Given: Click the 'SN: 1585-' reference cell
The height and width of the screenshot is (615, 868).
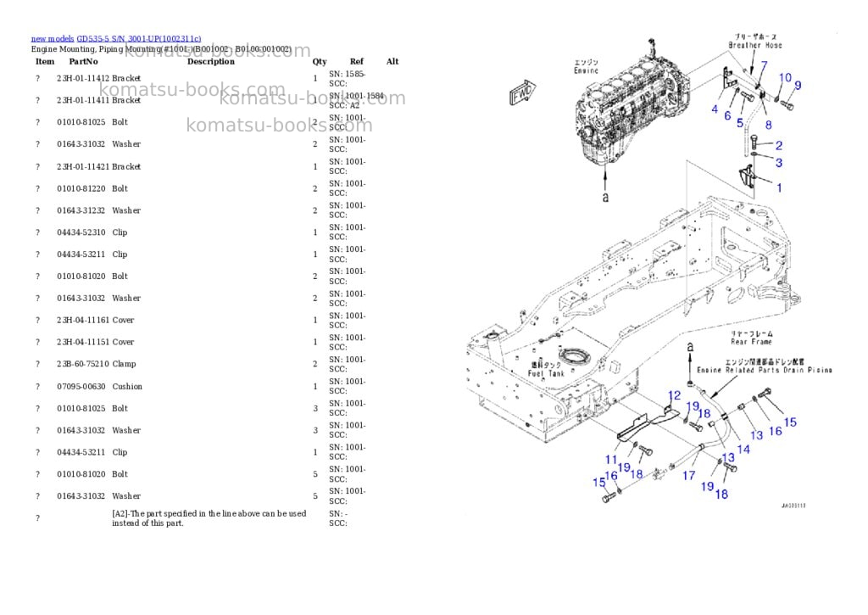Looking at the screenshot, I should click(x=347, y=74).
